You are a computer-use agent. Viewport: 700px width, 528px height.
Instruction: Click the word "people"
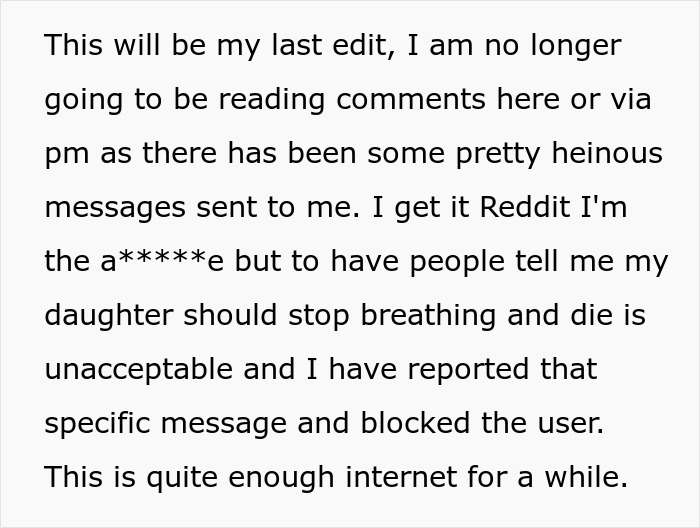[453, 262]
